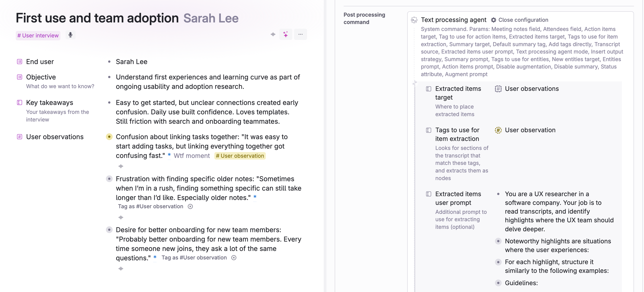This screenshot has height=292, width=644.
Task: Click the #User interview tag
Action: pos(38,36)
